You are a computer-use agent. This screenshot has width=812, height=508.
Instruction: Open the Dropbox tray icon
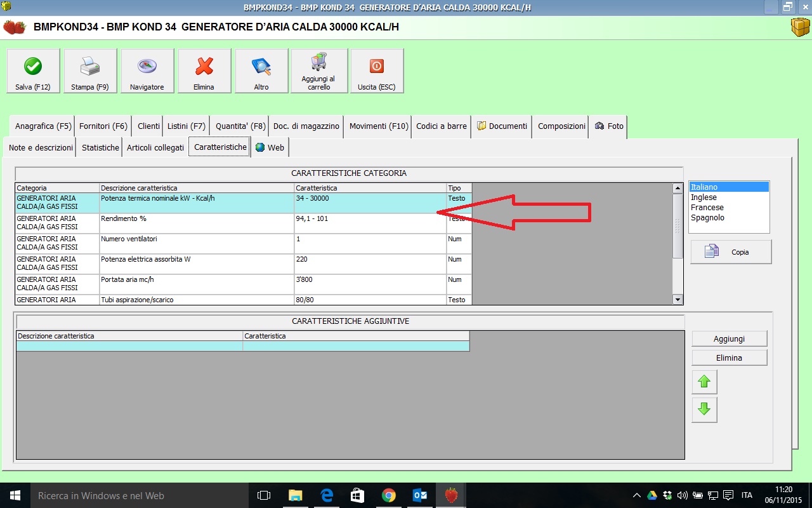pyautogui.click(x=667, y=495)
